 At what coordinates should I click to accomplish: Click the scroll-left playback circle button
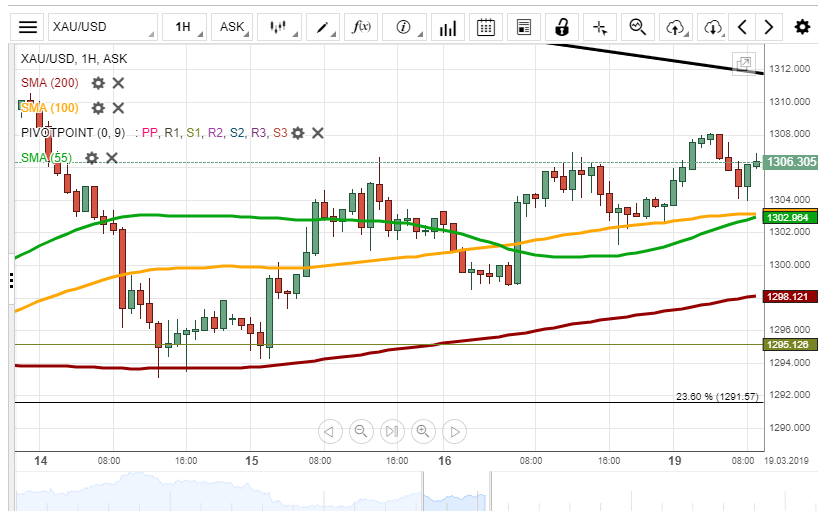point(330,432)
